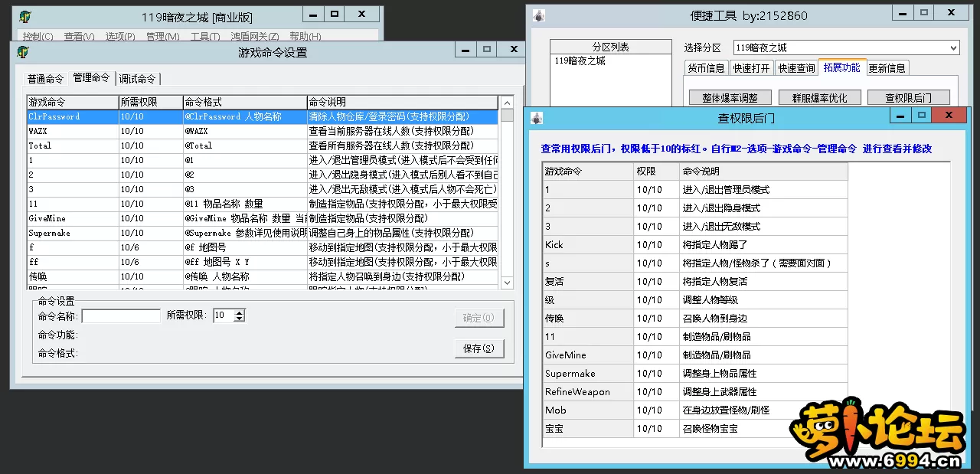Select the Mob row in 查权限后门
The image size is (980, 474).
pos(695,410)
